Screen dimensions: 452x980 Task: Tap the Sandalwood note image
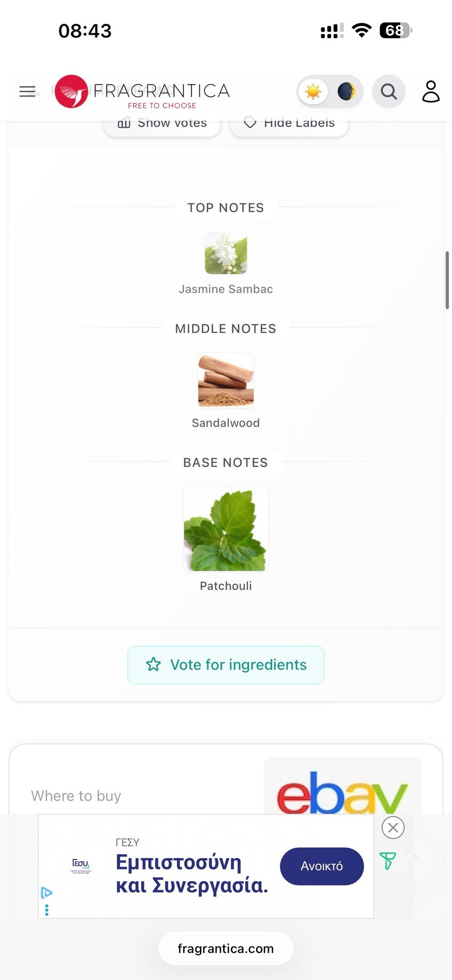[x=226, y=381]
